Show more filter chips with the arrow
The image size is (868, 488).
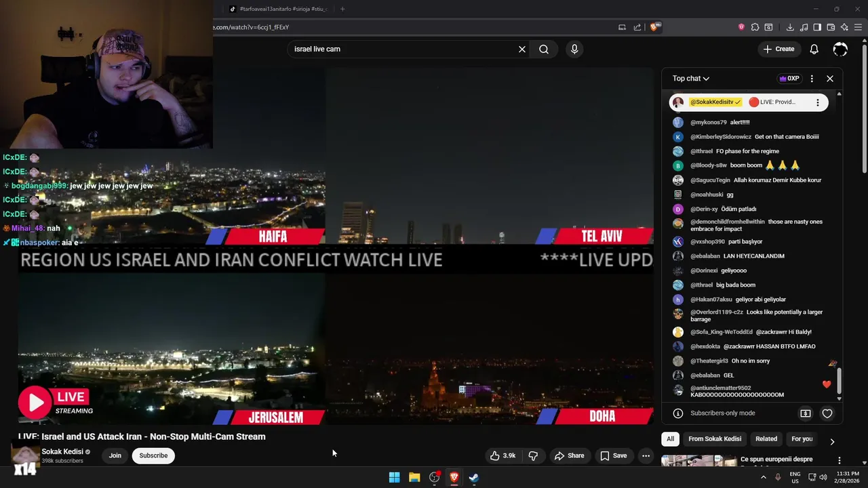point(832,441)
